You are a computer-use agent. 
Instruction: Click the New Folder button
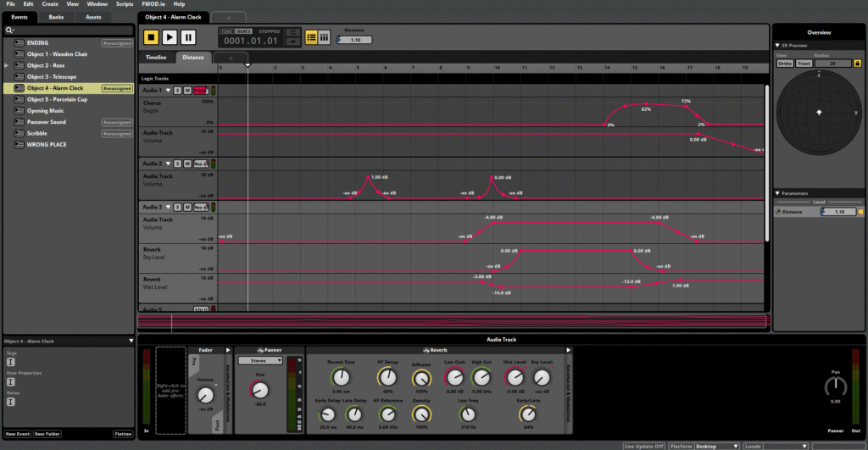pos(47,434)
